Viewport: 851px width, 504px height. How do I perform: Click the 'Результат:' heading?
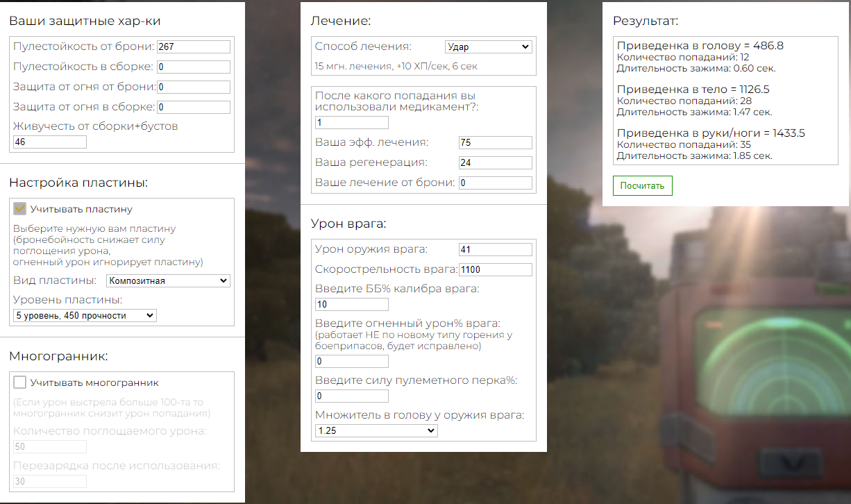pos(646,21)
